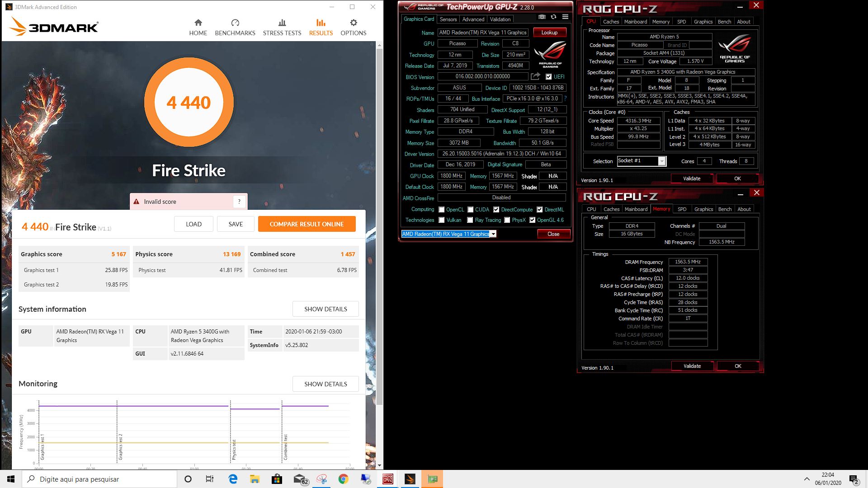Toggle the DirectCompute checkbox

tap(496, 210)
